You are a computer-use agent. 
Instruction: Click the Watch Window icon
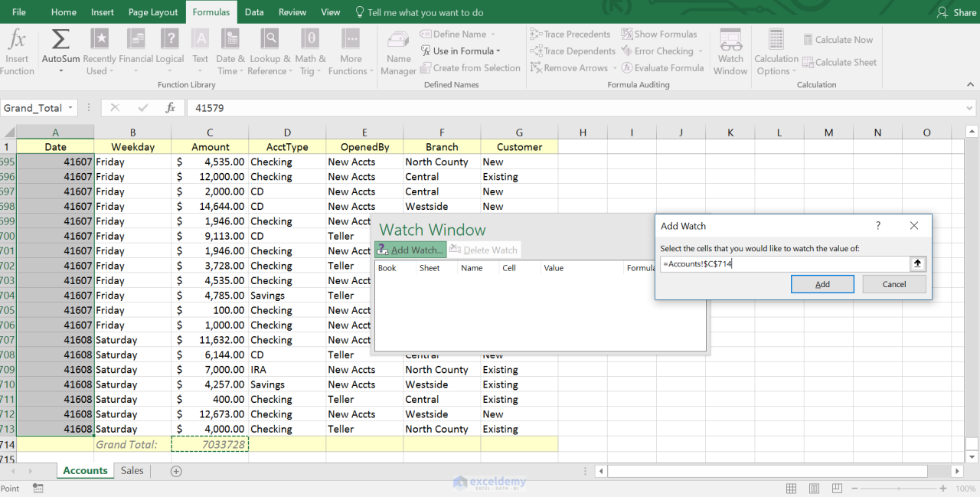coord(730,51)
